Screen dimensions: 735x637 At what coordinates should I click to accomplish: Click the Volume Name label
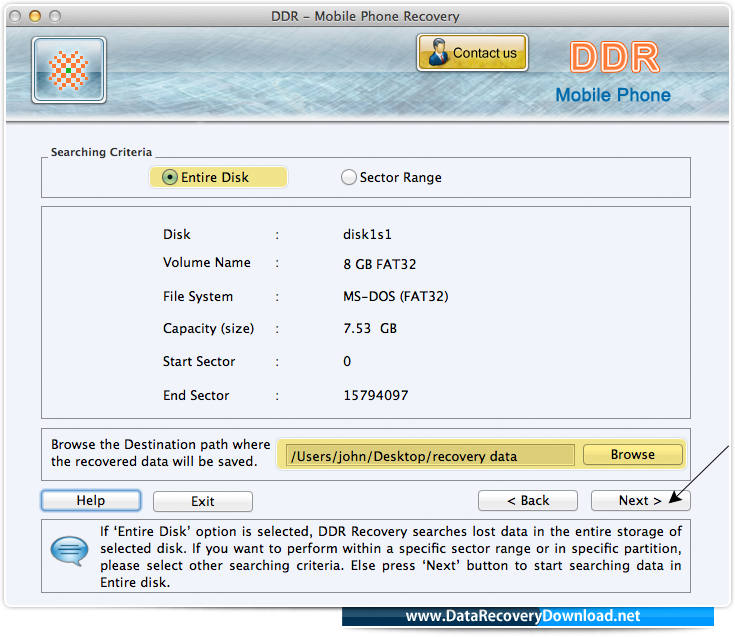click(x=207, y=262)
